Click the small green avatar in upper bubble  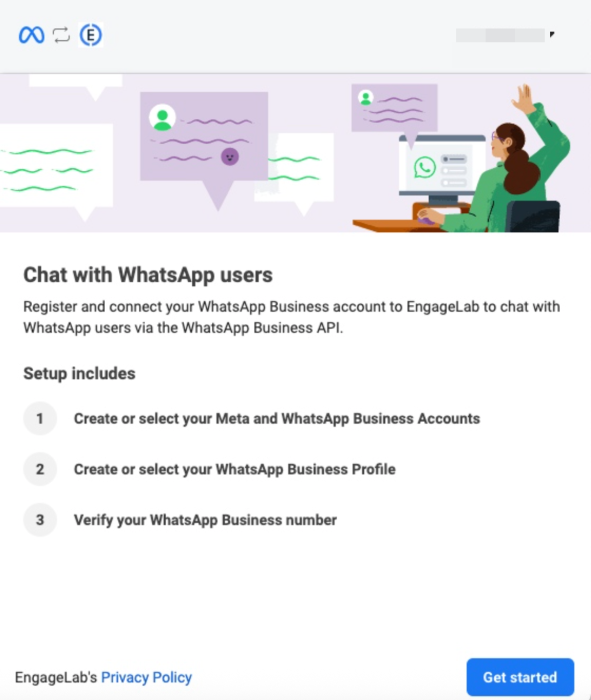click(x=366, y=98)
